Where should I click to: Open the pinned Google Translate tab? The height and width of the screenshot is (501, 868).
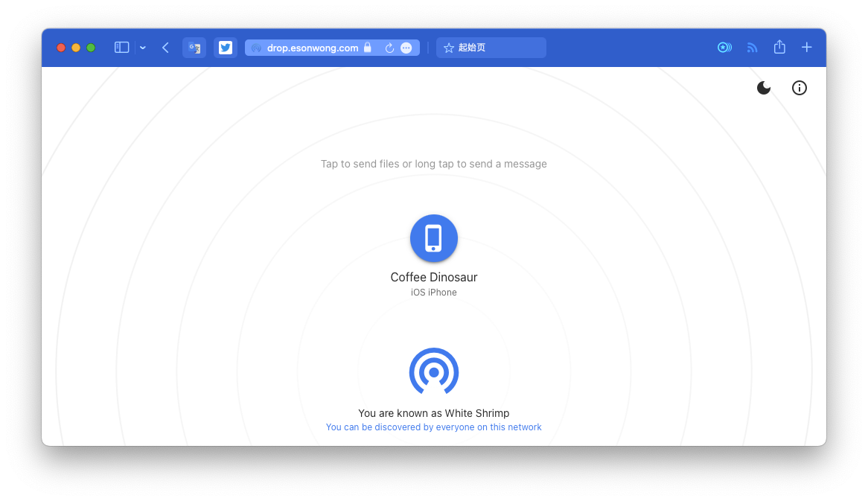click(x=194, y=48)
